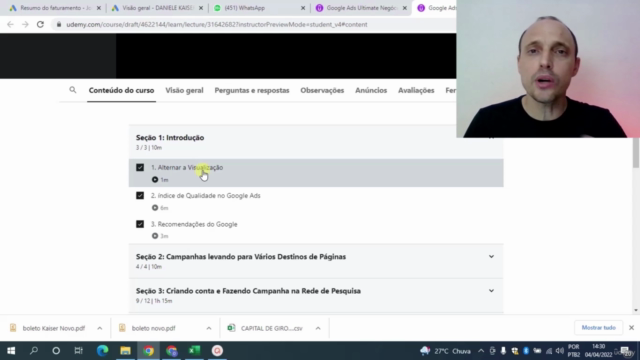Click the page vertical scrollbar thumb
Image resolution: width=640 pixels, height=360 pixels.
(636, 152)
